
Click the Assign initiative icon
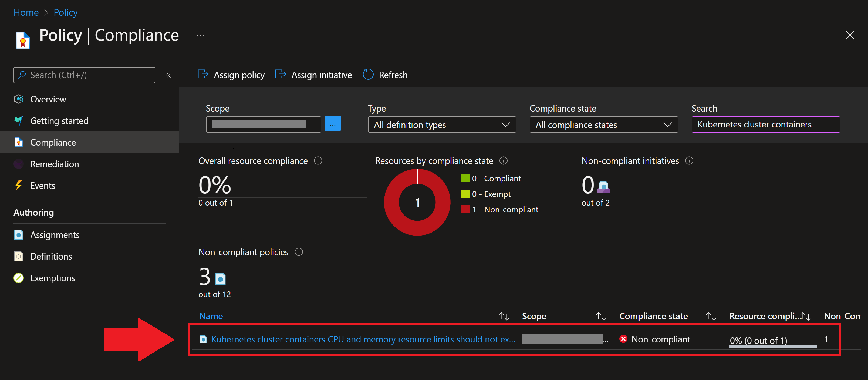280,74
